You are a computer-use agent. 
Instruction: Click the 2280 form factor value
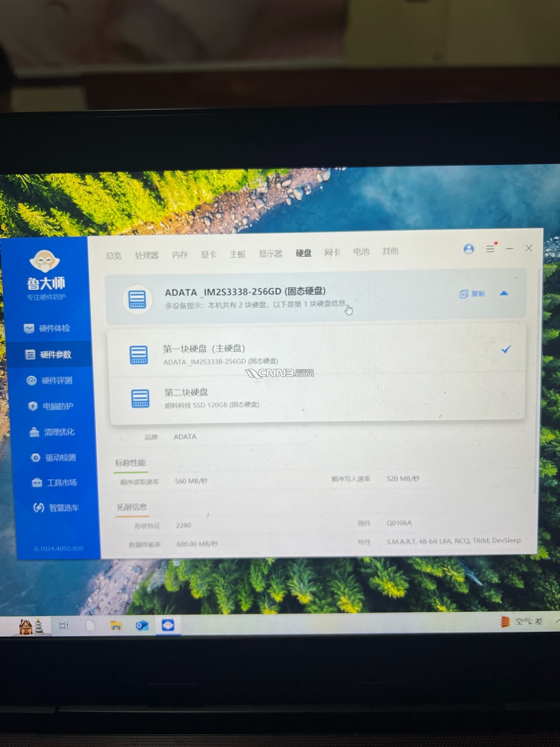(183, 525)
